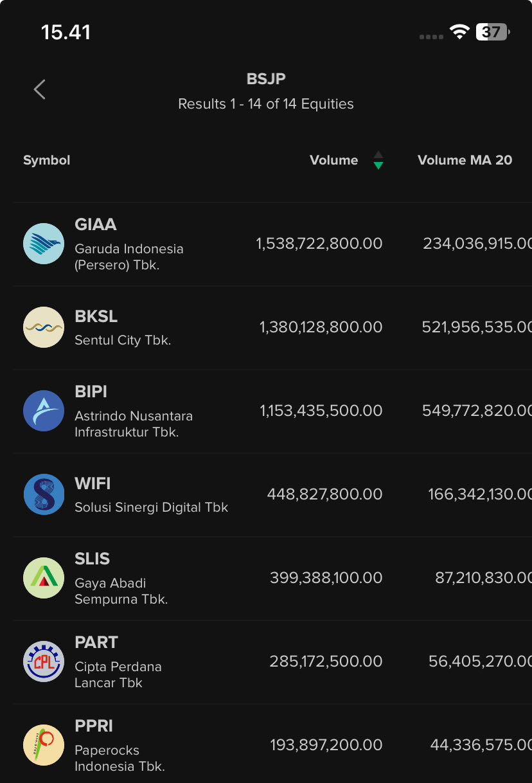Image resolution: width=532 pixels, height=783 pixels.
Task: Select the PPRI Paperocks logo
Action: [x=44, y=745]
